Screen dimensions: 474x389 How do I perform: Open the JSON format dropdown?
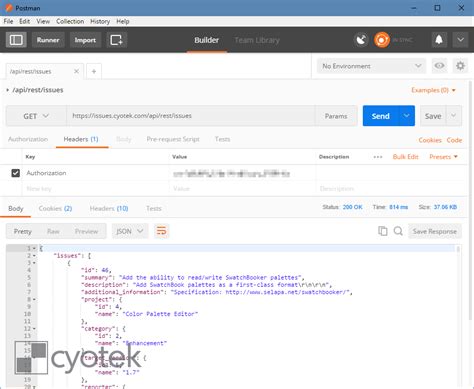130,231
